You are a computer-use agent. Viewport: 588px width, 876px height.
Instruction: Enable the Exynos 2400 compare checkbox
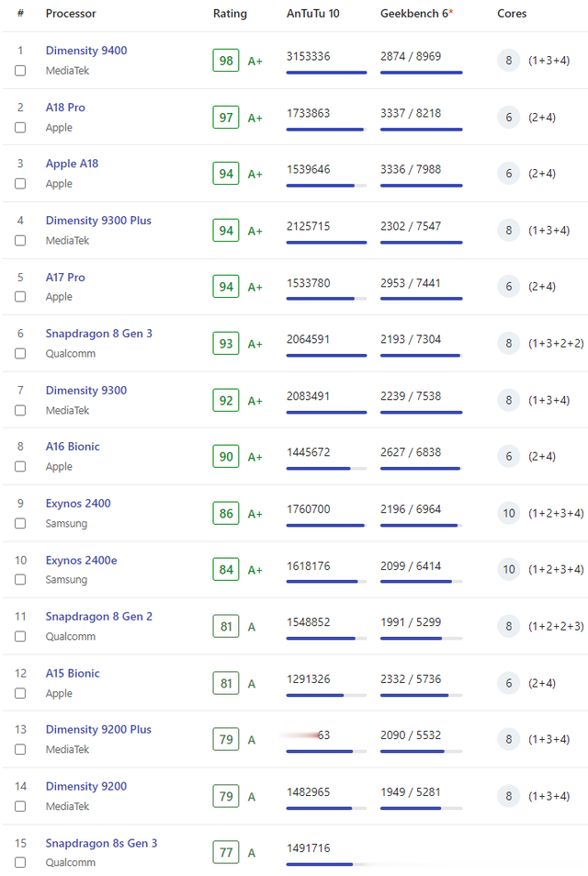tap(20, 524)
